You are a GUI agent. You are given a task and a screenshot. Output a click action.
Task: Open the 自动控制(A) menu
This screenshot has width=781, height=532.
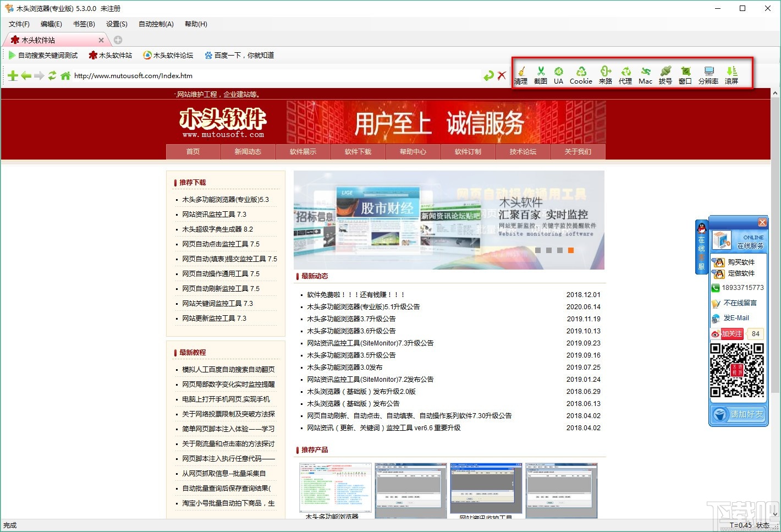tap(156, 24)
